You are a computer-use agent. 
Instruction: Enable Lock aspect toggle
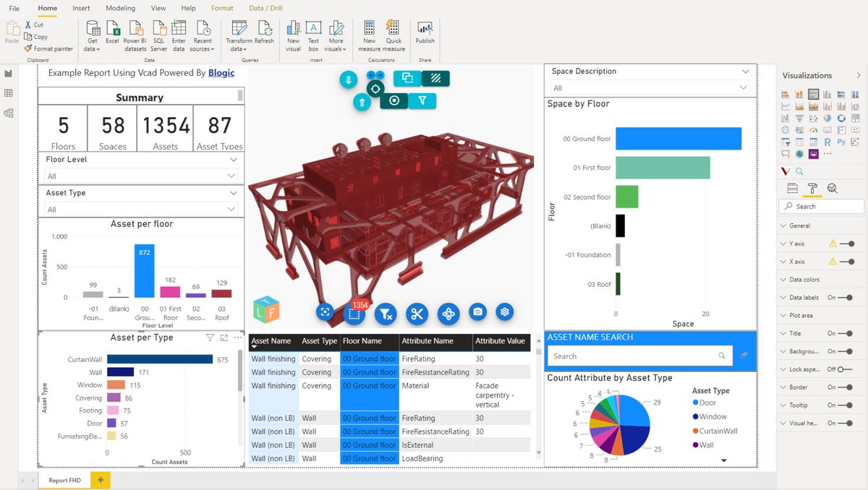(846, 369)
